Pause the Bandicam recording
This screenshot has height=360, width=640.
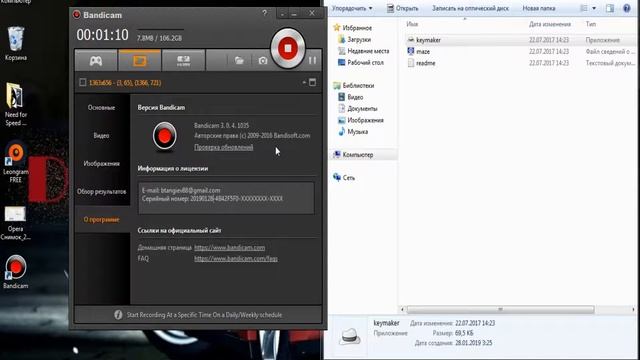point(312,61)
